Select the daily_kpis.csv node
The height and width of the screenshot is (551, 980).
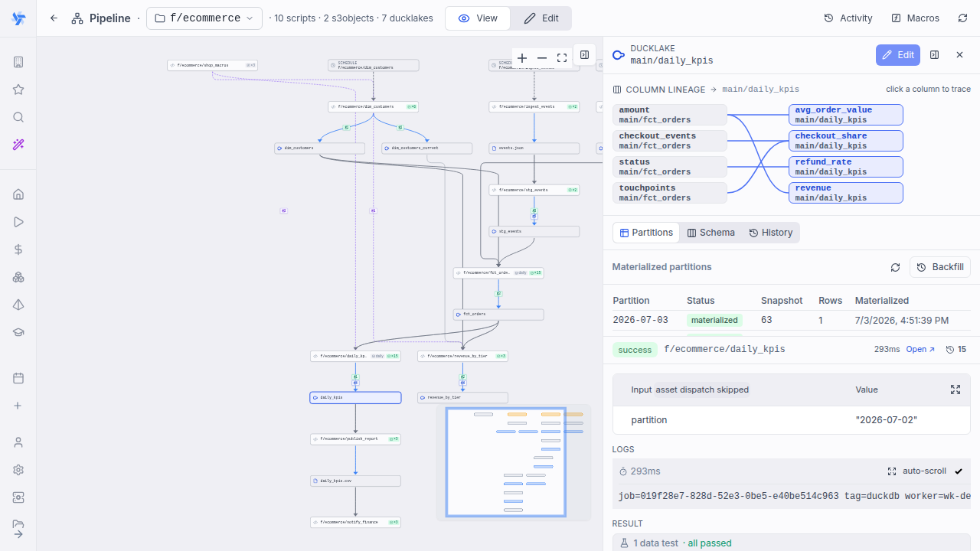tap(355, 481)
